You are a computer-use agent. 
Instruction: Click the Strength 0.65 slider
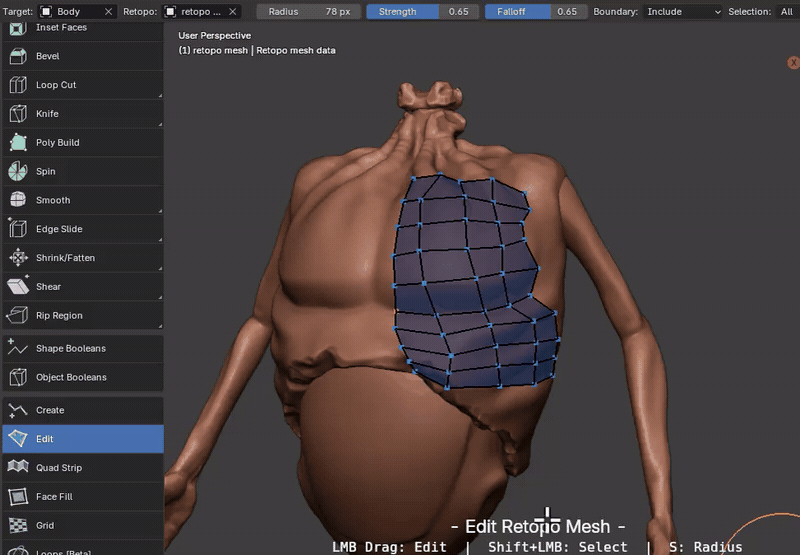pos(422,11)
